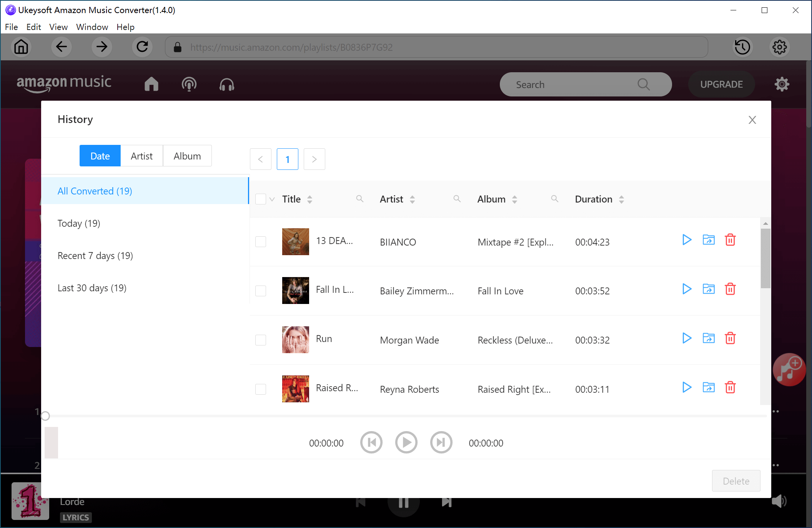812x528 pixels.
Task: Sort the list by Artist column
Action: click(412, 199)
